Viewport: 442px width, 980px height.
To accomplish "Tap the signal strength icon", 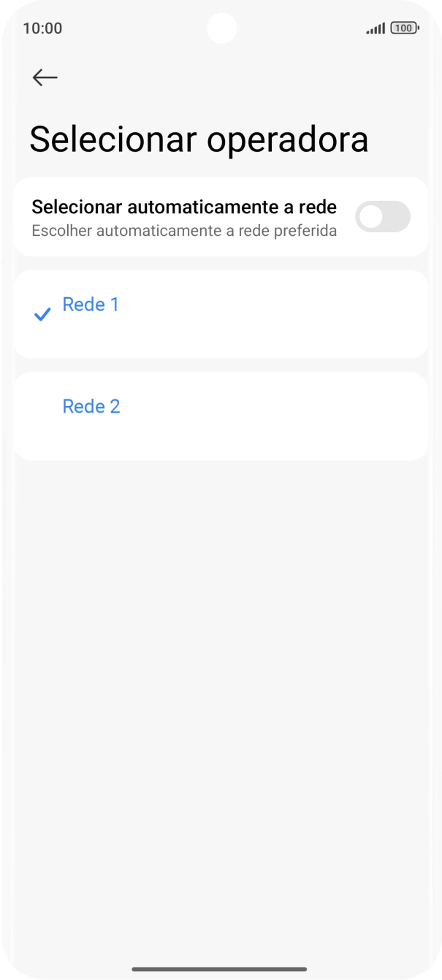I will point(376,28).
